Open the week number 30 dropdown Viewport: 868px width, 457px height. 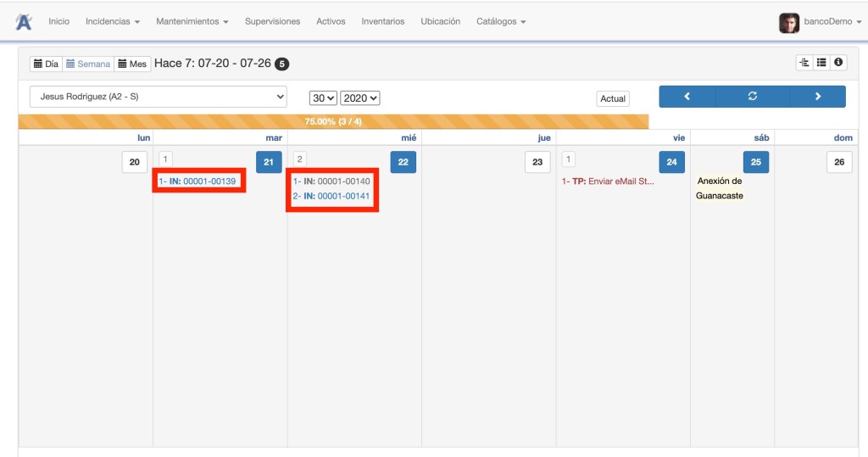click(x=323, y=98)
